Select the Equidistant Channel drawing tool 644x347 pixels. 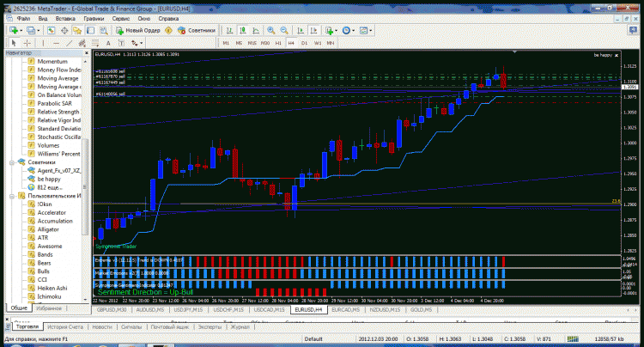[x=82, y=43]
